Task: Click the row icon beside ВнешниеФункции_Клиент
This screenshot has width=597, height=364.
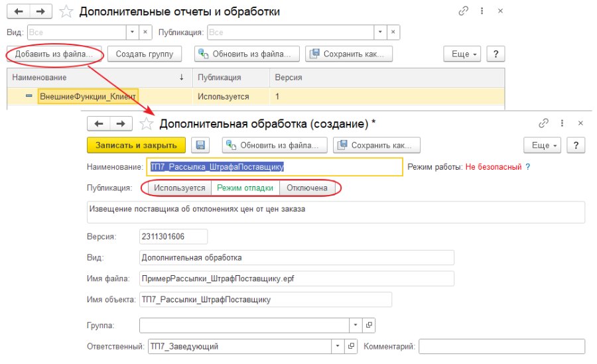Action: (x=29, y=96)
